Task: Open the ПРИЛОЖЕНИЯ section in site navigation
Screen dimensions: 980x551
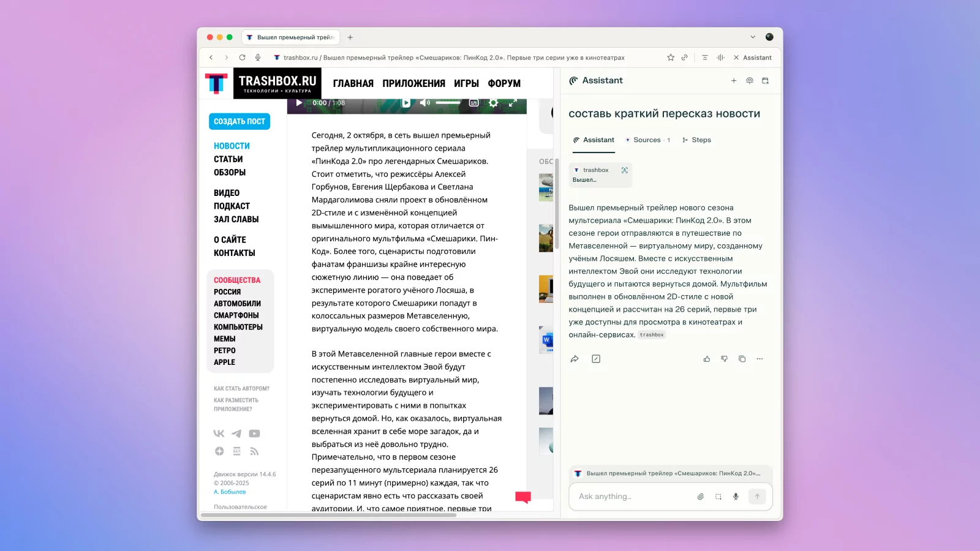Action: coord(413,83)
